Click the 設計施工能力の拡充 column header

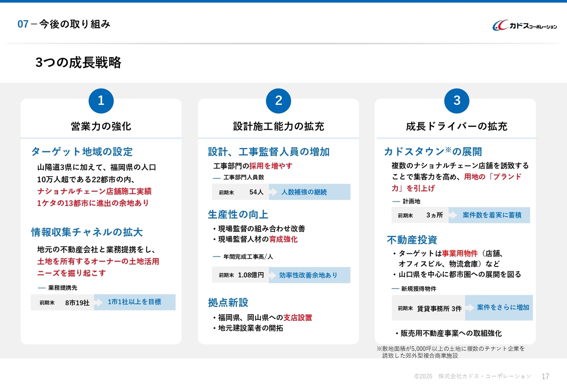(278, 127)
